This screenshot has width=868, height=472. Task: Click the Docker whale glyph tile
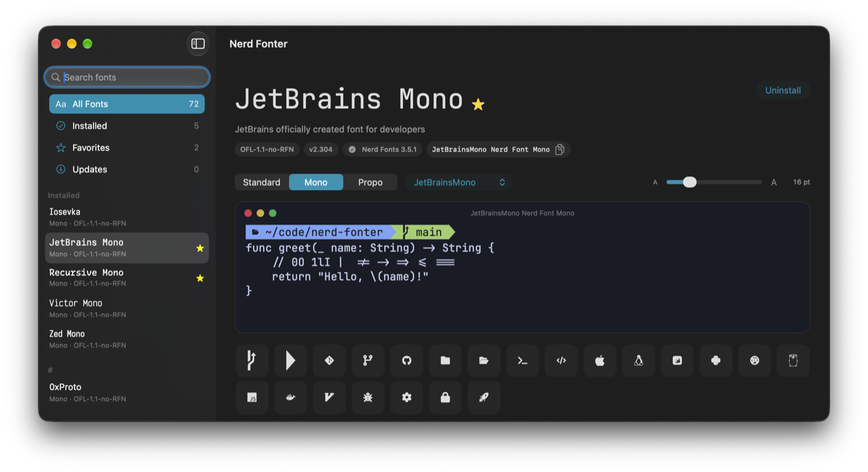(291, 398)
